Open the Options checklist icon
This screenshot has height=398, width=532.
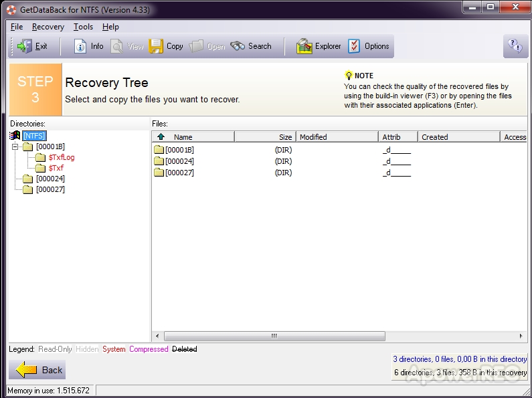click(x=354, y=46)
